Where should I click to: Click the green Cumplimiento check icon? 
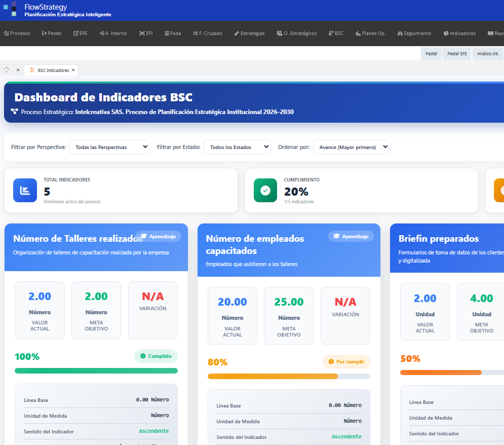click(265, 190)
